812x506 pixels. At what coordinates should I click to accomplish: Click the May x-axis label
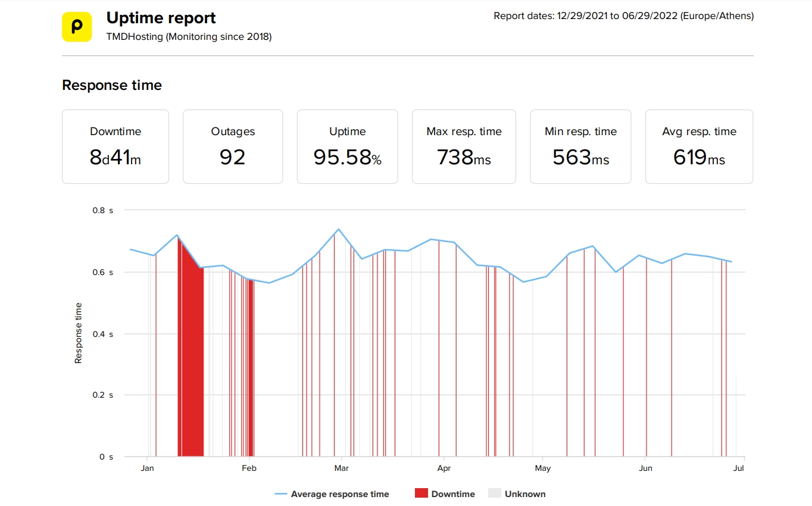pyautogui.click(x=542, y=468)
